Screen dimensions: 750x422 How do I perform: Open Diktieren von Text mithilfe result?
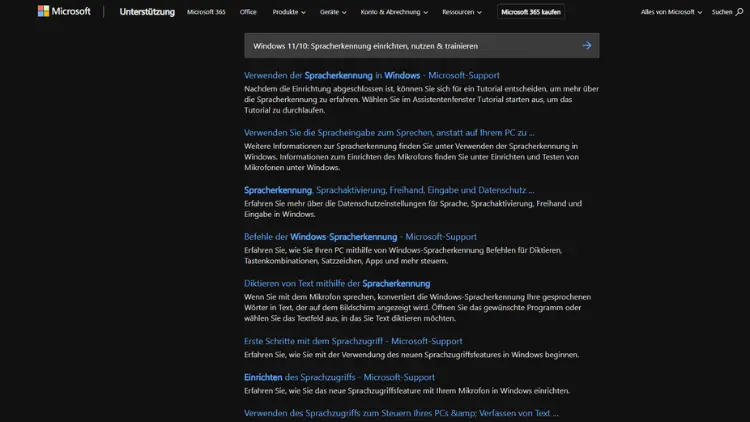(337, 283)
